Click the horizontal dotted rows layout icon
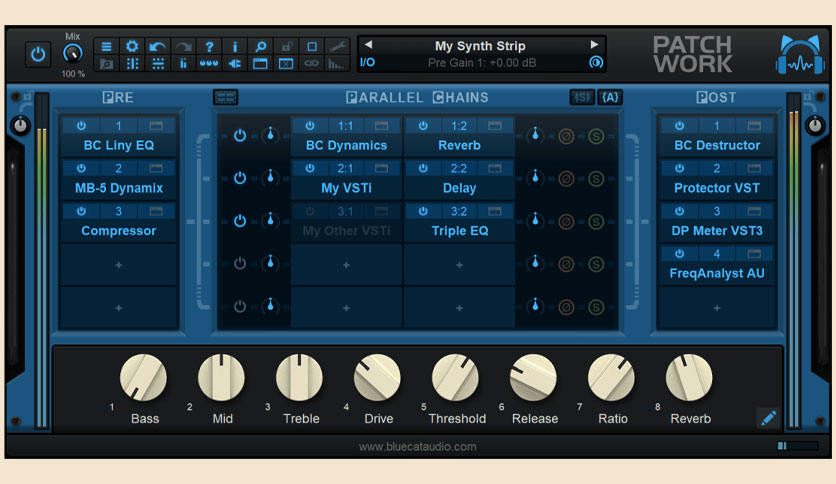 click(157, 64)
